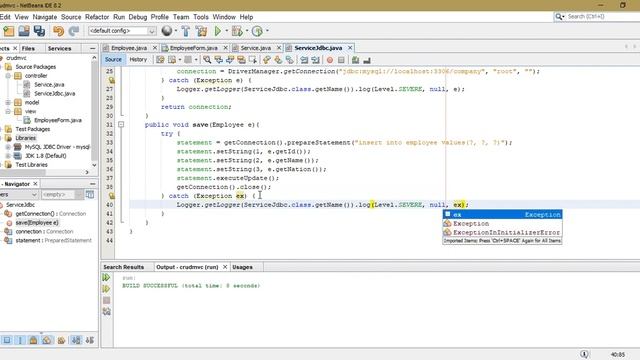640x360 pixels.
Task: Open the Profile Project dropdown arrow
Action: (267, 31)
